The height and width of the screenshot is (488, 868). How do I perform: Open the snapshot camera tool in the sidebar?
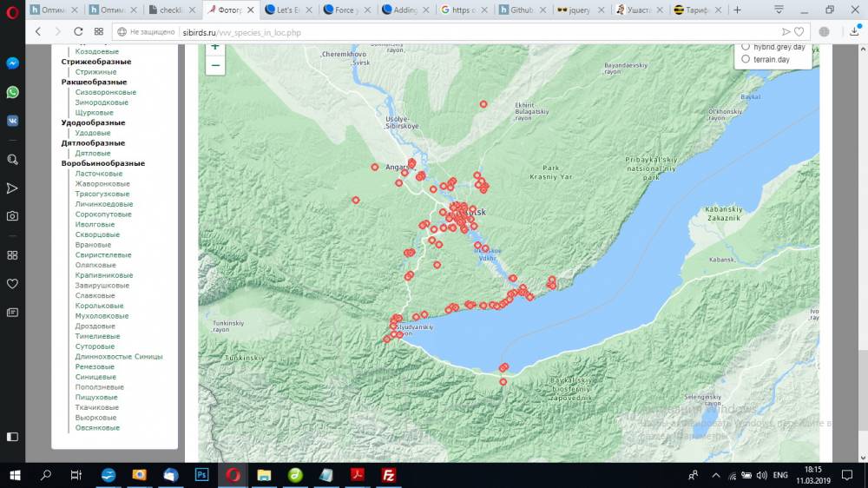pos(12,216)
